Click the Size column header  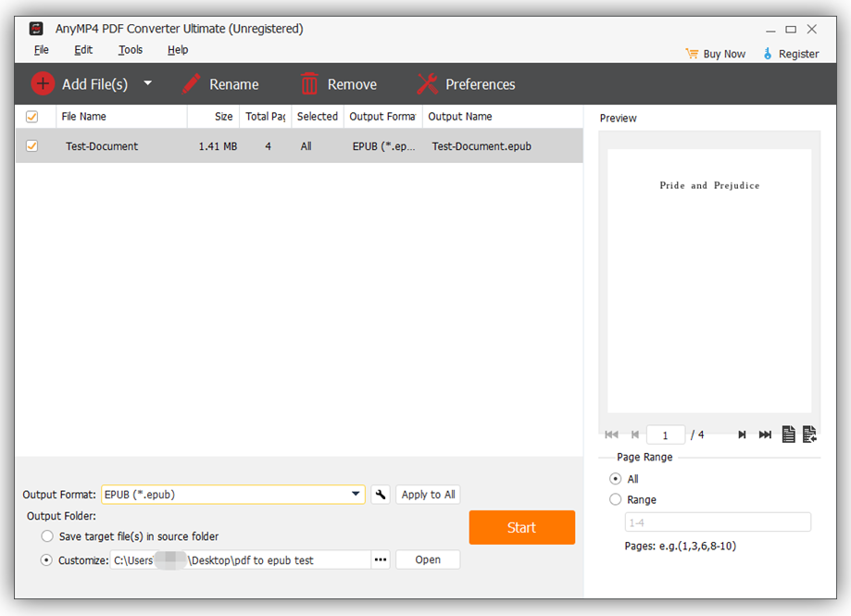[x=213, y=117]
